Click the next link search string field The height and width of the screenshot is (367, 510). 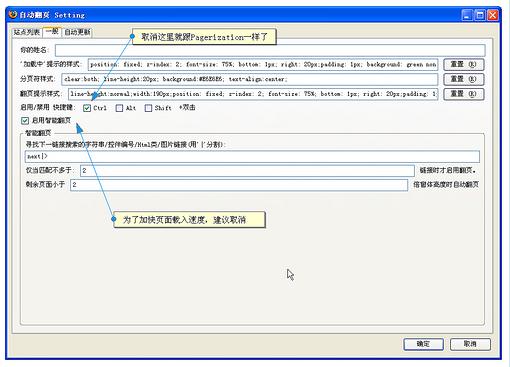point(252,156)
